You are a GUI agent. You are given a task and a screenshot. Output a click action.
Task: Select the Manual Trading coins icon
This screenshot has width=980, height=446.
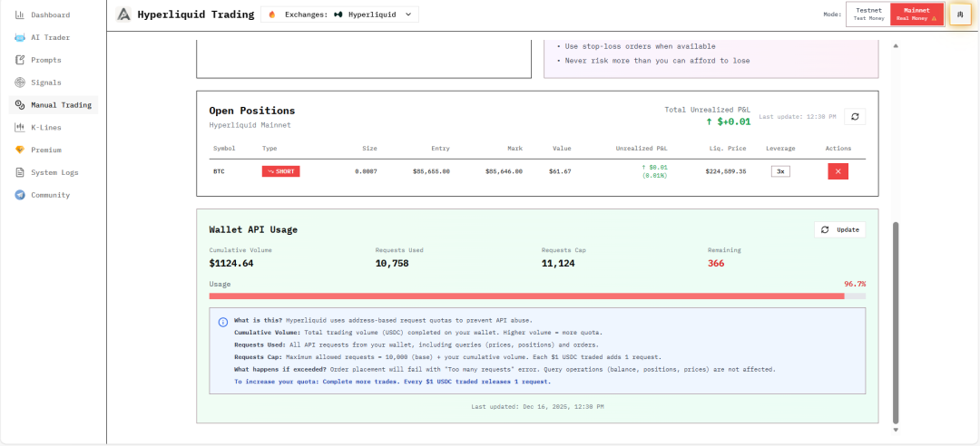tap(19, 105)
